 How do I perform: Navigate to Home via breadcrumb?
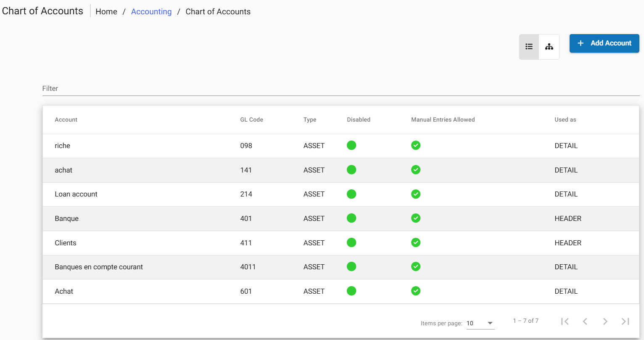(x=106, y=11)
